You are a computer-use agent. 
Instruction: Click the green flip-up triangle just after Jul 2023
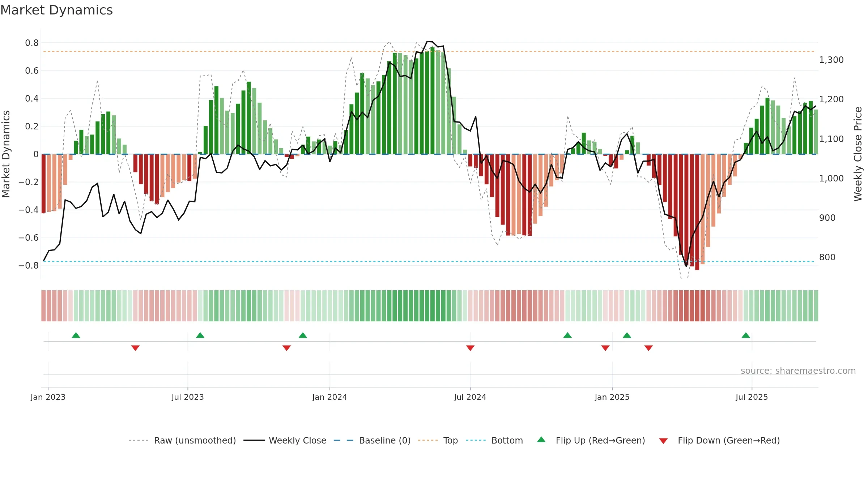point(200,335)
